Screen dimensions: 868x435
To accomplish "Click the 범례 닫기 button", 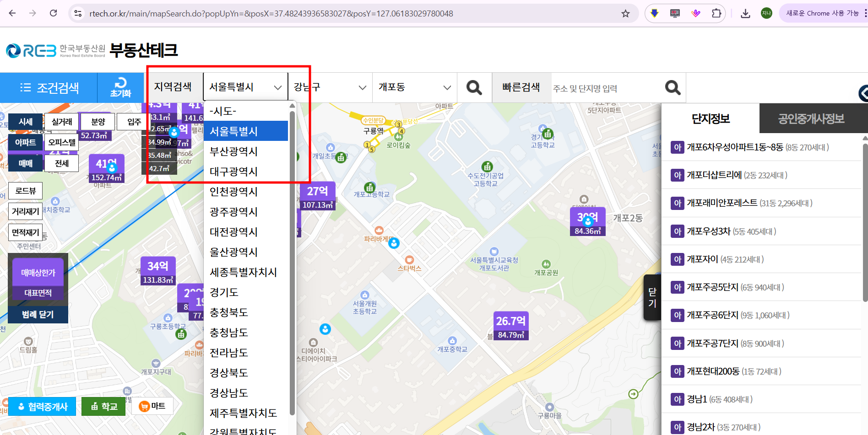I will tap(38, 314).
